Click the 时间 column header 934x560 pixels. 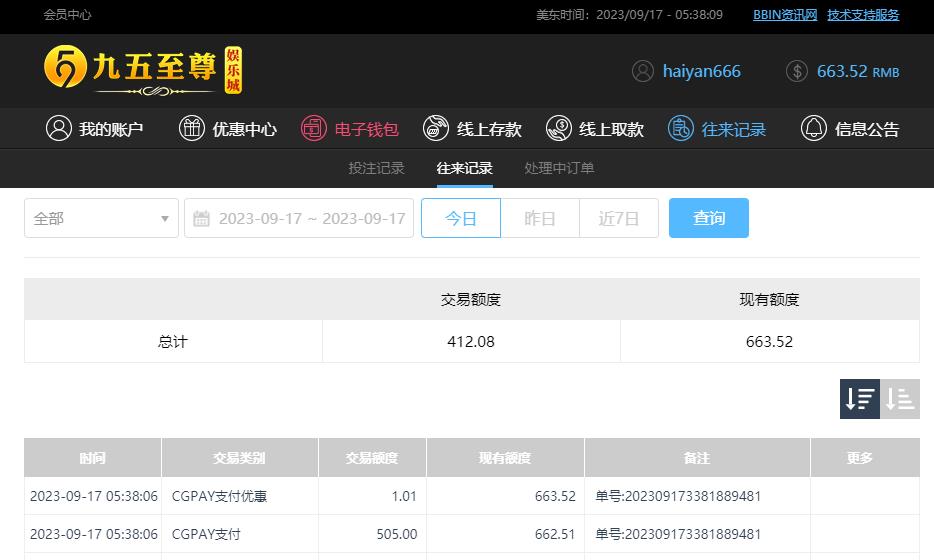coord(93,458)
